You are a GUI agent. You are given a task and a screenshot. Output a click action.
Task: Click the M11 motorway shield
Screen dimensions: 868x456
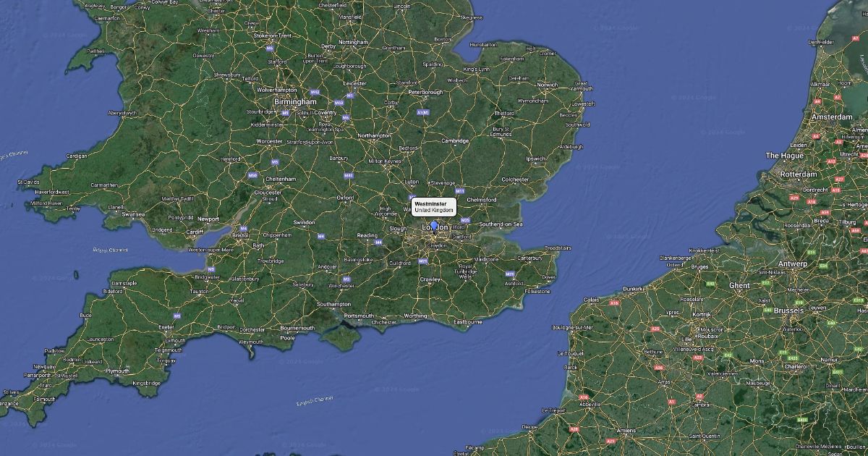tap(460, 191)
